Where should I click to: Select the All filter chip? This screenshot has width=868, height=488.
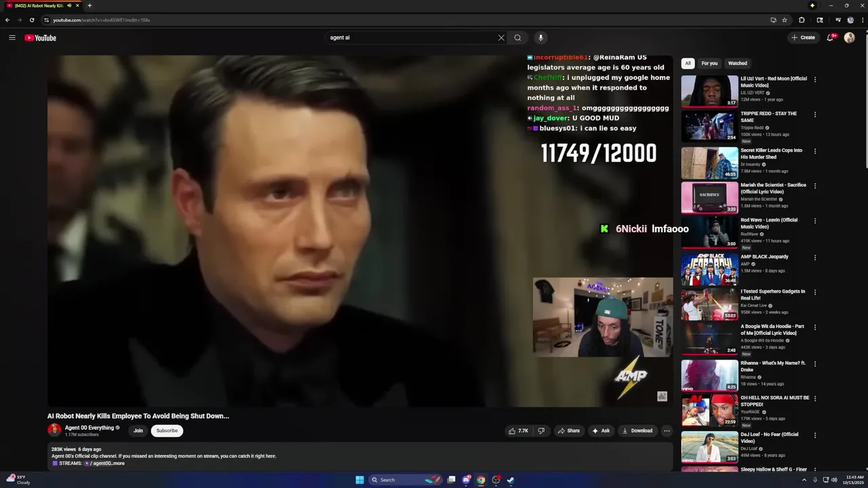(688, 63)
